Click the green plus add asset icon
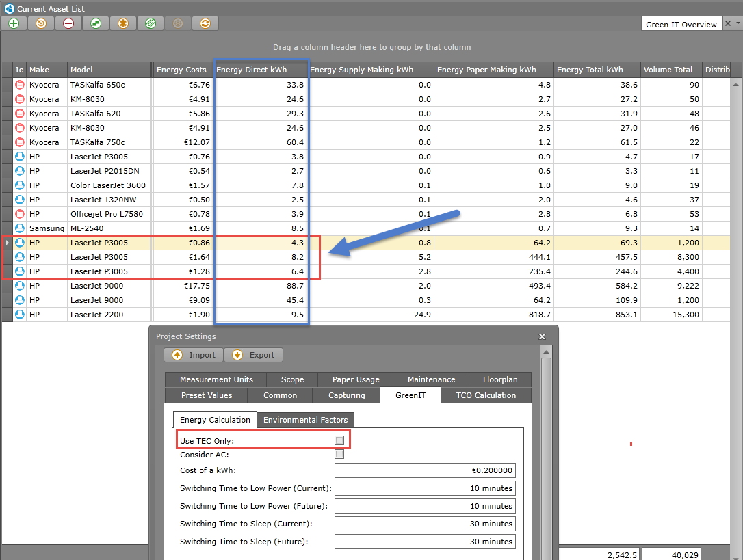 click(14, 23)
